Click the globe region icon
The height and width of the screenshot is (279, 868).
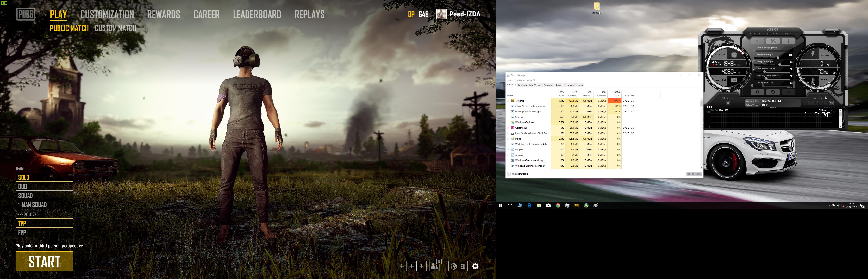click(454, 266)
